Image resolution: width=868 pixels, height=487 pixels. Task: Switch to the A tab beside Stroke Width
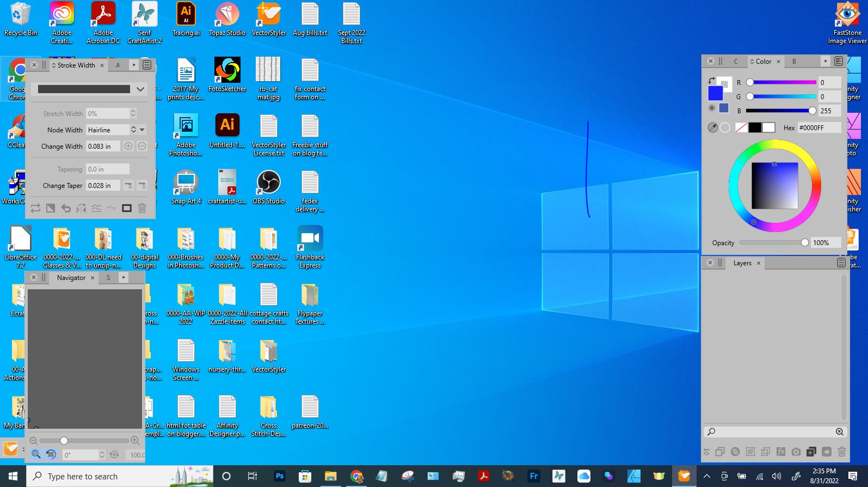coord(118,65)
